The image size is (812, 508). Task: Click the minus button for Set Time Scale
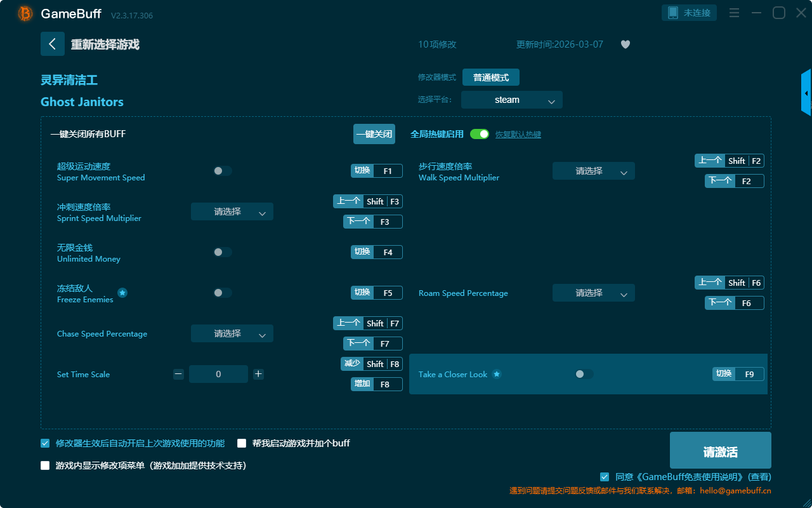point(178,374)
